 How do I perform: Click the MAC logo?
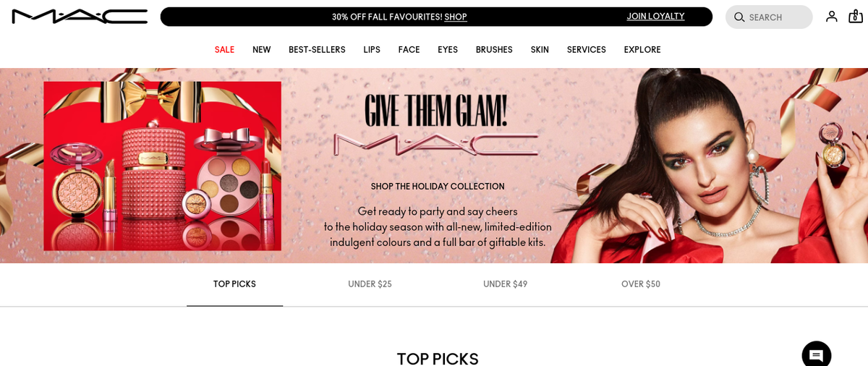click(80, 17)
